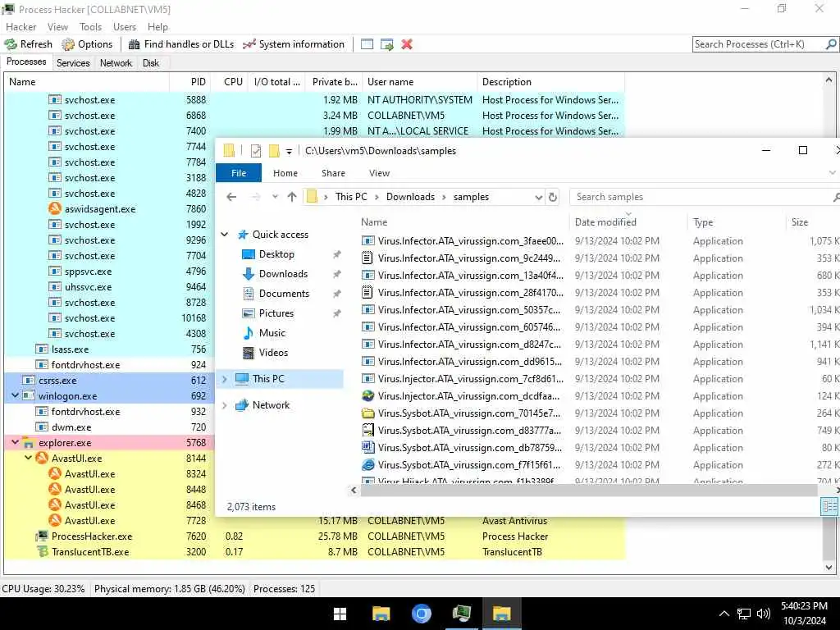The height and width of the screenshot is (630, 840).
Task: Click Properties icon in Explorer title bar
Action: point(256,151)
